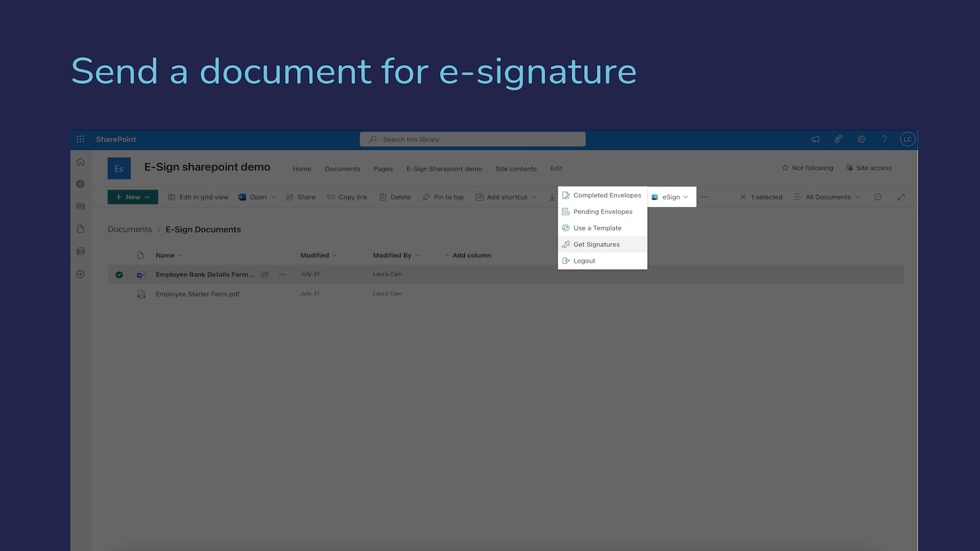Open Site contents nav link
This screenshot has width=980, height=551.
(516, 169)
